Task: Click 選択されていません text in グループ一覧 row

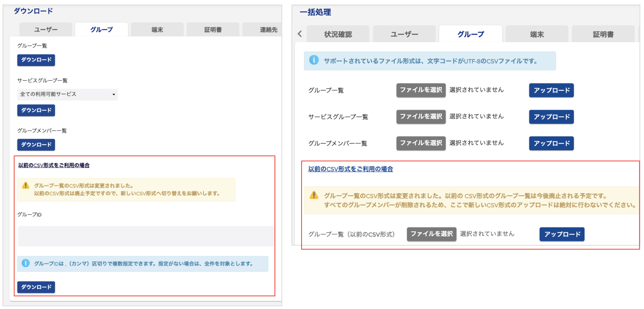Action: [477, 90]
